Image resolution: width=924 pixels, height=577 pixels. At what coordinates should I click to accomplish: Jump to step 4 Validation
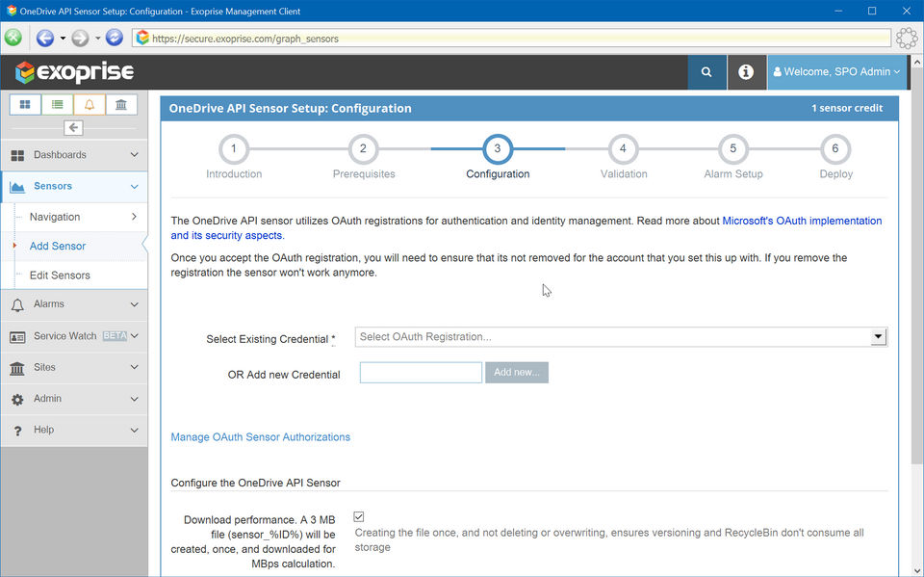pyautogui.click(x=623, y=148)
